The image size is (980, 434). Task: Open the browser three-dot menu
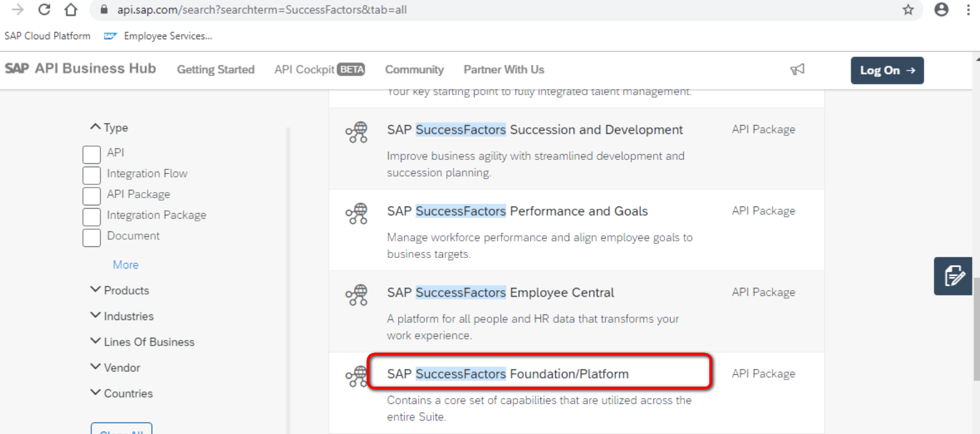(x=968, y=9)
